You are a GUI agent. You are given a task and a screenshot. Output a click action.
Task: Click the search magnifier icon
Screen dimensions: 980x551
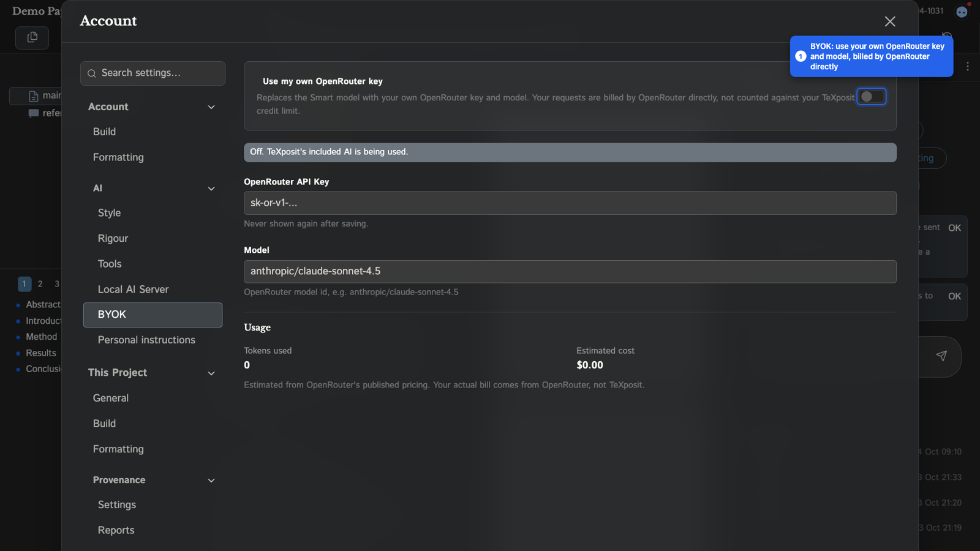tap(92, 73)
